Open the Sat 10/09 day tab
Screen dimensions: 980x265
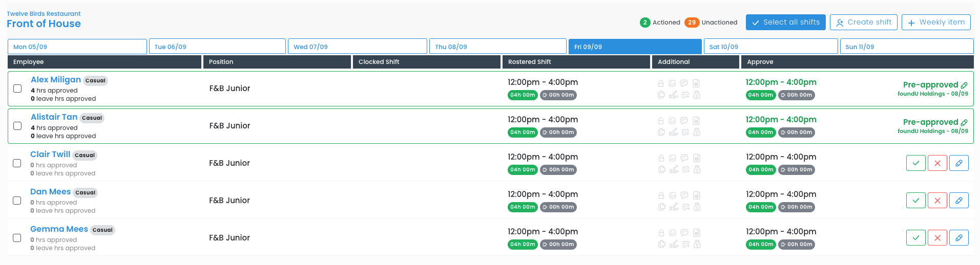coord(770,47)
